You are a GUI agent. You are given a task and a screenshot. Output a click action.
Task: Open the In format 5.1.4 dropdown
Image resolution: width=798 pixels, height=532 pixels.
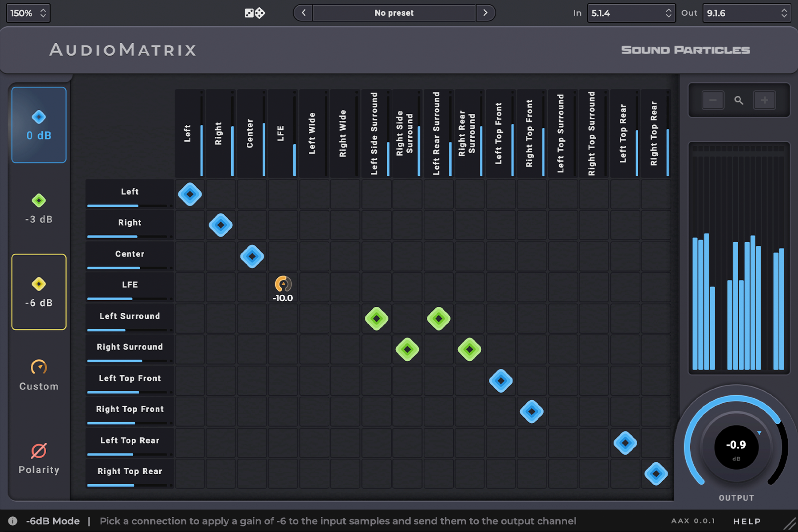tap(631, 13)
